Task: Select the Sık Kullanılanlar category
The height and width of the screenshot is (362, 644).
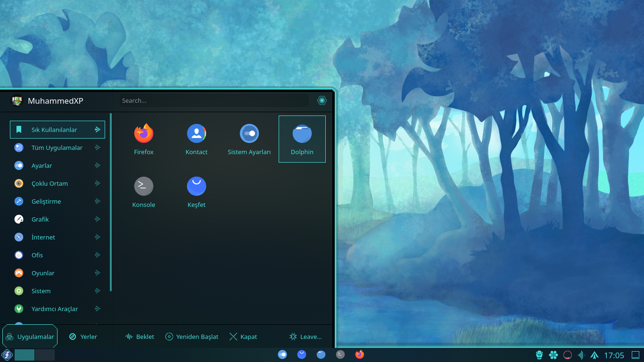Action: coord(58,130)
